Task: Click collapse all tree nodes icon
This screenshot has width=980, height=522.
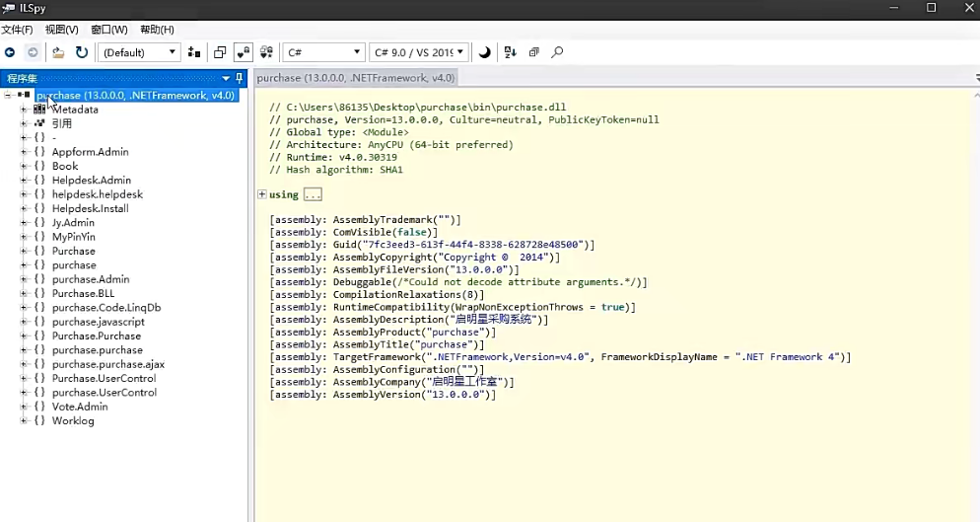Action: pos(533,52)
